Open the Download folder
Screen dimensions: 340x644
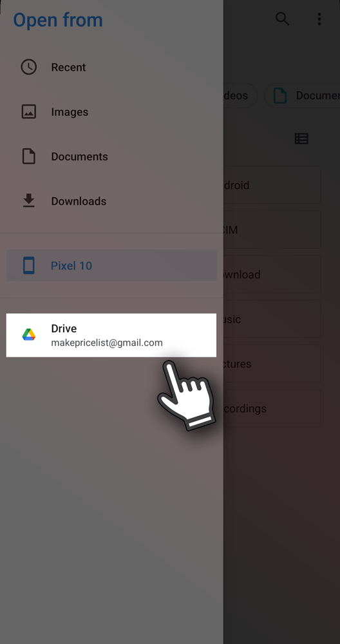[x=272, y=274]
